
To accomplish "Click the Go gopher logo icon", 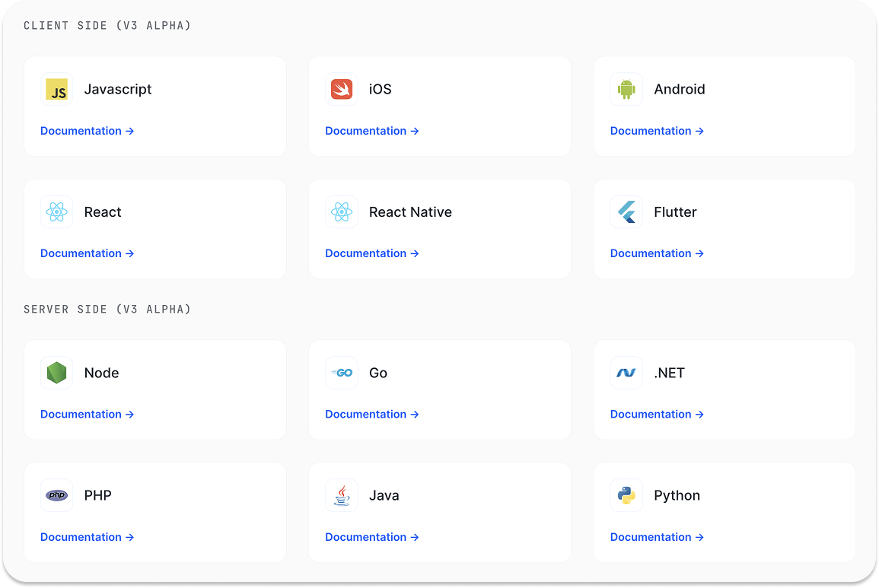I will [341, 373].
